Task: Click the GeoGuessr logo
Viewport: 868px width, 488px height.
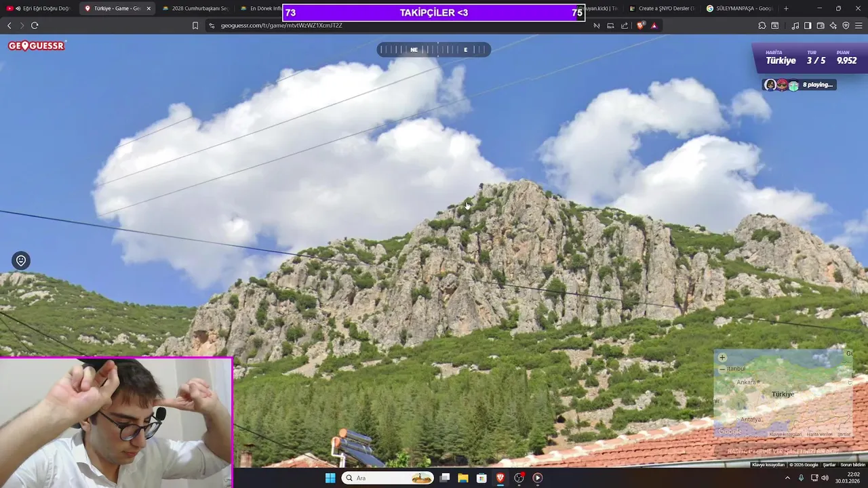Action: pyautogui.click(x=37, y=46)
